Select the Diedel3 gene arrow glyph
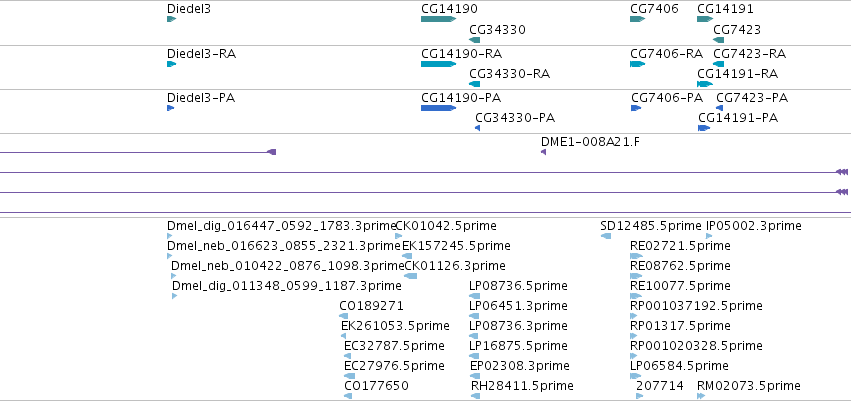 tap(172, 19)
